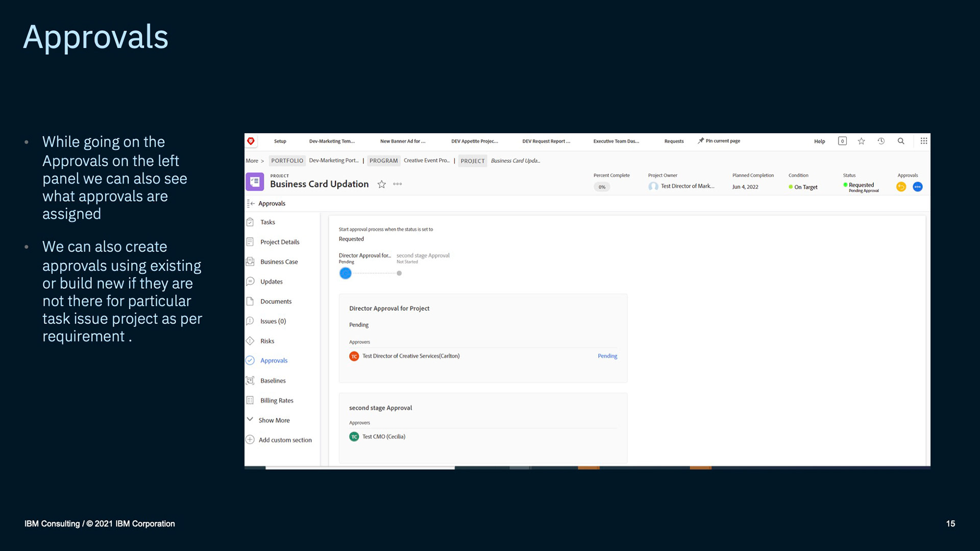This screenshot has width=980, height=551.
Task: Open the recent history clock icon
Action: tap(881, 141)
